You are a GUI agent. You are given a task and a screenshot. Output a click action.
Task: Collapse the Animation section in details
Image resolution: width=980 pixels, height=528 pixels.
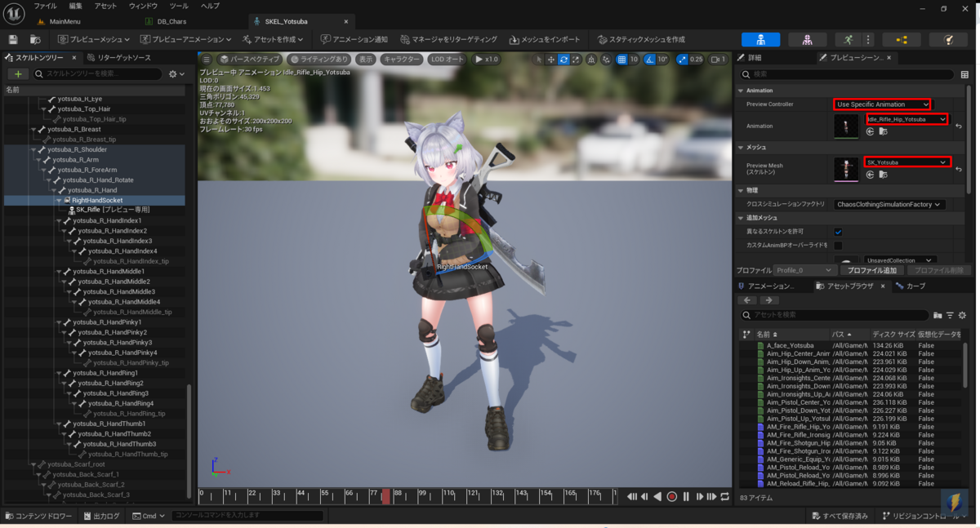[741, 91]
